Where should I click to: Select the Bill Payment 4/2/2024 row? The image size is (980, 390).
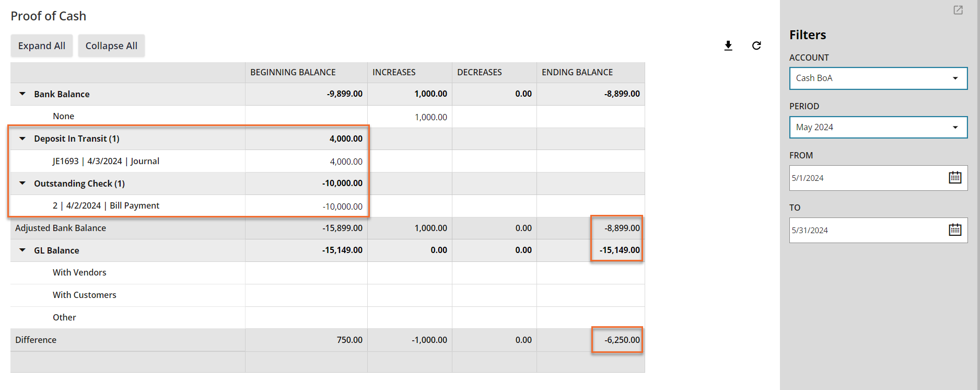(x=106, y=206)
